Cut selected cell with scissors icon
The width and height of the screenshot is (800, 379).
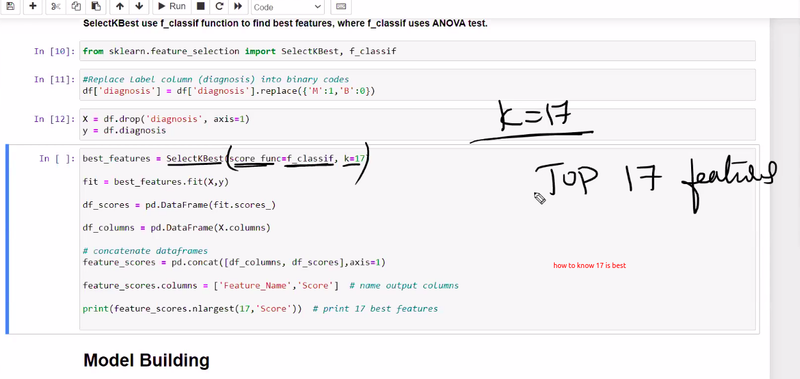click(56, 6)
